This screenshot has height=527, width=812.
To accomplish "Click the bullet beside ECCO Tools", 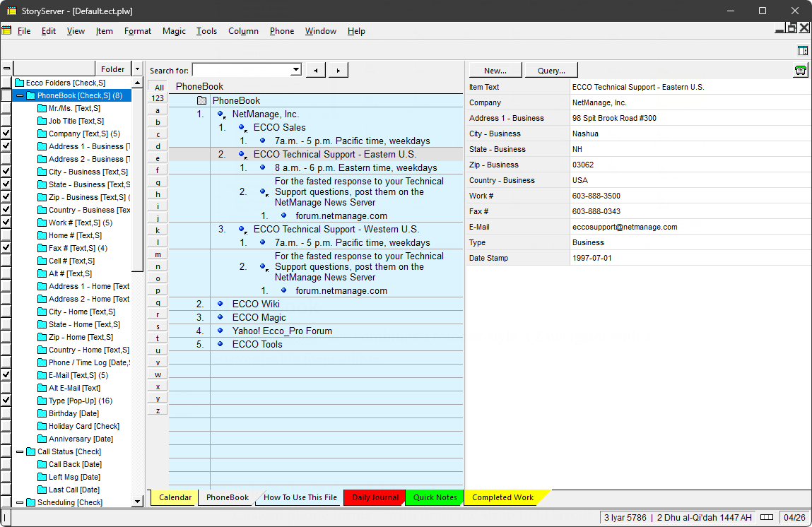I will pyautogui.click(x=220, y=344).
